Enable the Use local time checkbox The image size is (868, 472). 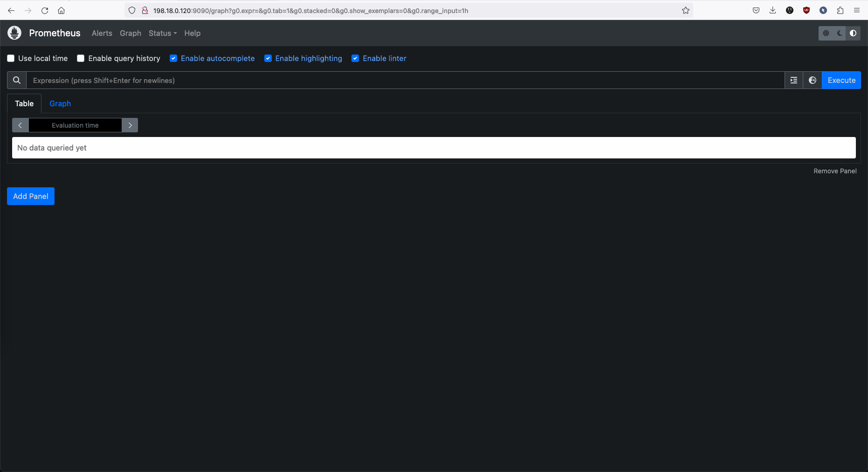11,58
